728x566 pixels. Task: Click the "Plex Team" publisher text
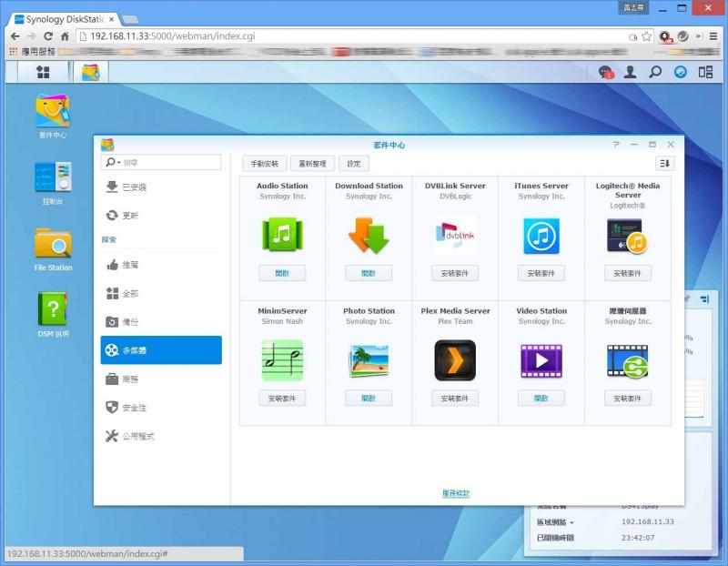[455, 321]
